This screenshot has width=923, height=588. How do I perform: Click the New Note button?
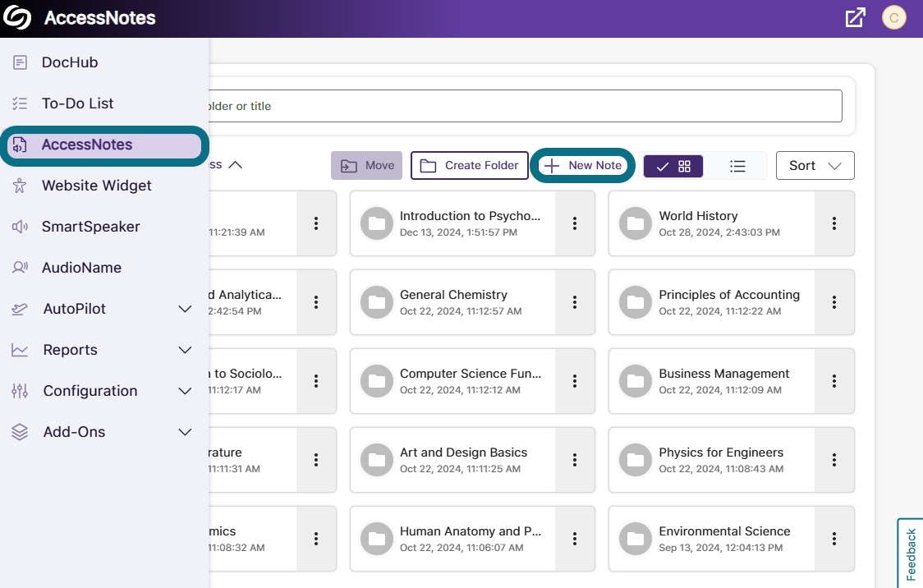(583, 165)
